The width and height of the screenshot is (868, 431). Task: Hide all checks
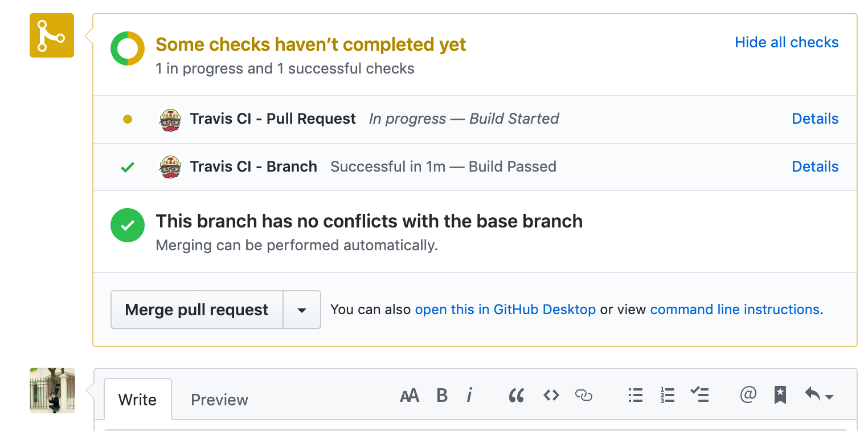coord(787,42)
